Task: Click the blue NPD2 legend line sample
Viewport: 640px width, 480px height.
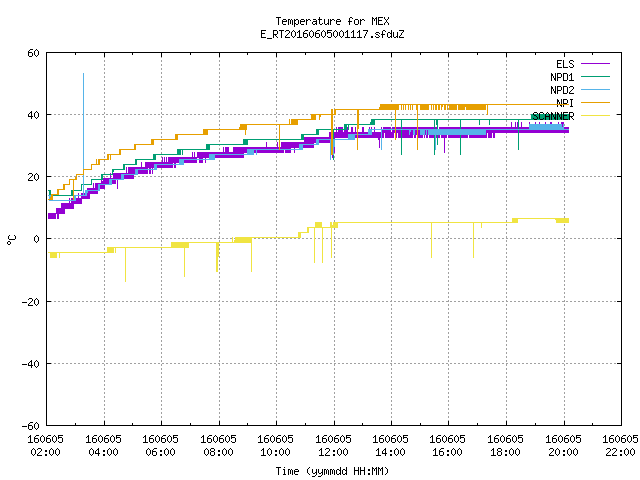Action: (595, 89)
